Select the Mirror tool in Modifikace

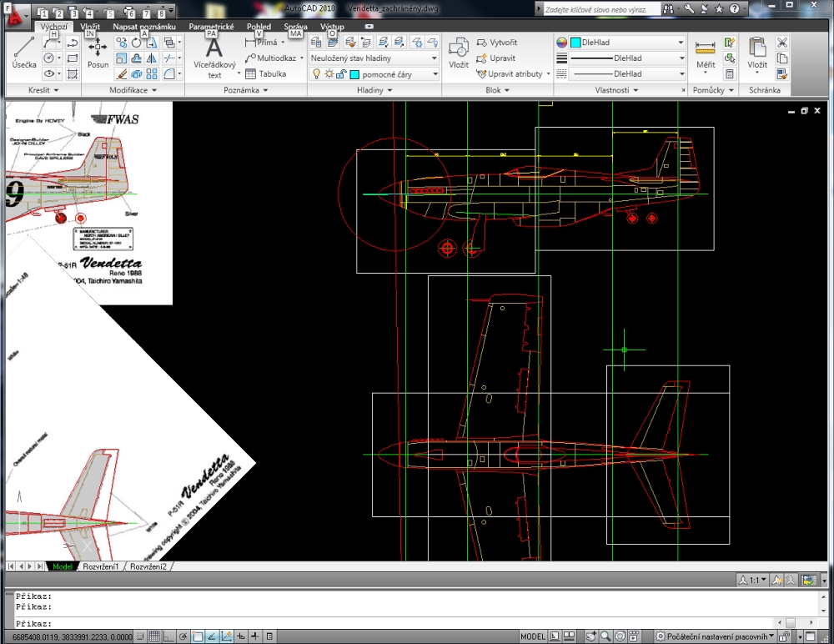[152, 58]
